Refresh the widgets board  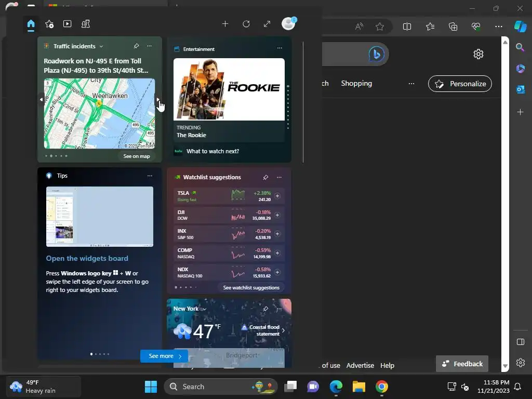(x=246, y=24)
